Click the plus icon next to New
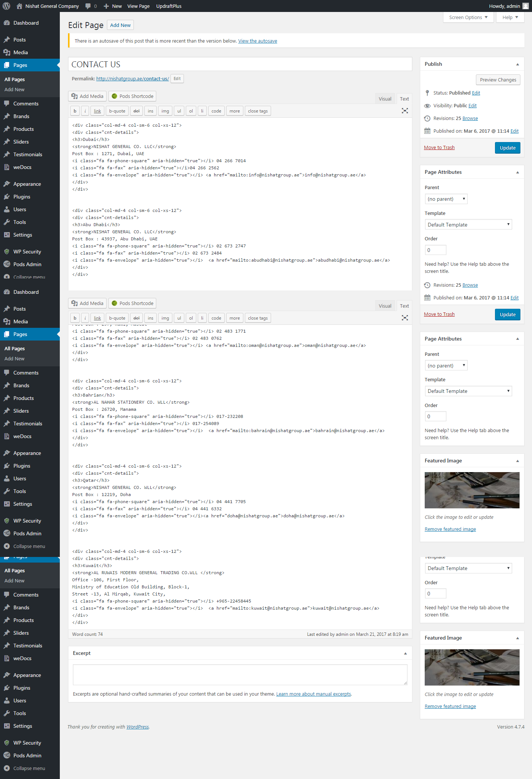 (106, 6)
